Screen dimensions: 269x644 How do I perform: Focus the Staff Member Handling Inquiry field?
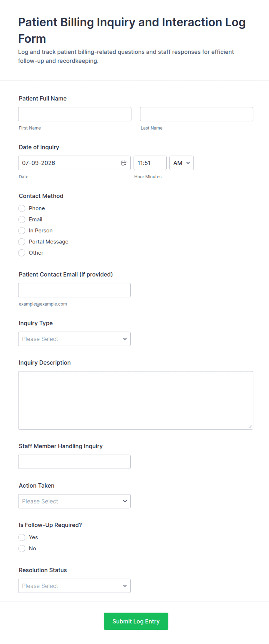(x=74, y=462)
